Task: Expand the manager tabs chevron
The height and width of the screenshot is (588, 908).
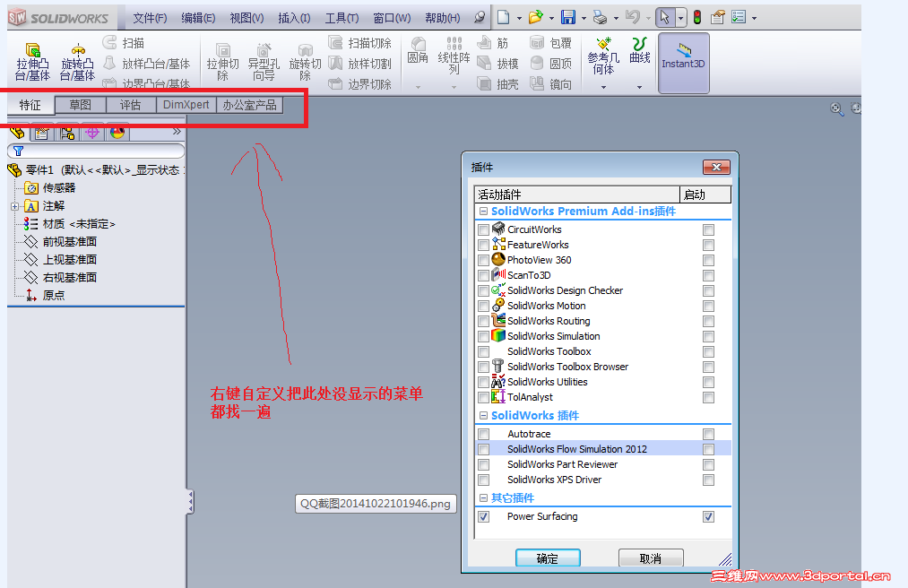Action: click(177, 132)
